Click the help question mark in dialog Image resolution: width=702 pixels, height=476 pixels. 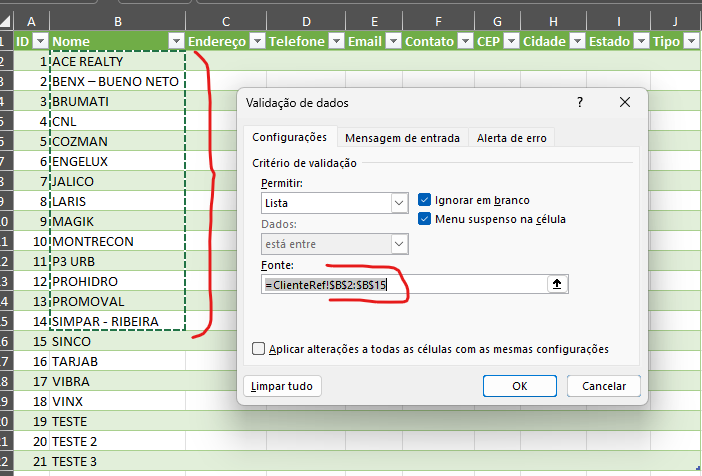pyautogui.click(x=579, y=103)
